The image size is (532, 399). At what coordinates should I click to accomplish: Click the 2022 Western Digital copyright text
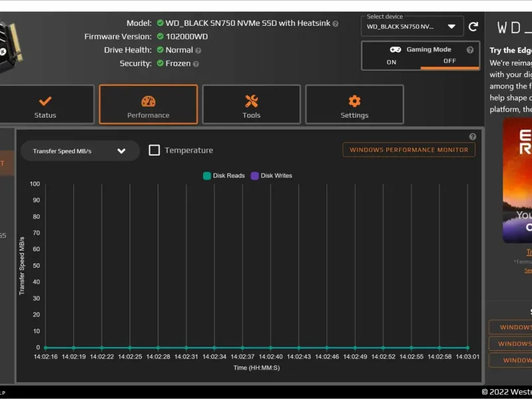click(507, 392)
